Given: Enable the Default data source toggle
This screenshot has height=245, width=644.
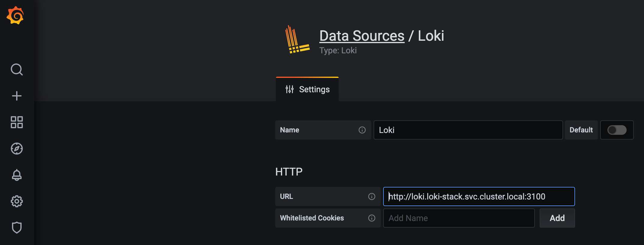Looking at the screenshot, I should (617, 130).
